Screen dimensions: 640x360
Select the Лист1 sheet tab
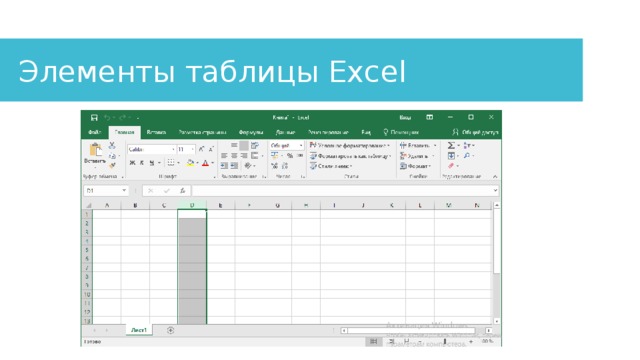tap(139, 330)
